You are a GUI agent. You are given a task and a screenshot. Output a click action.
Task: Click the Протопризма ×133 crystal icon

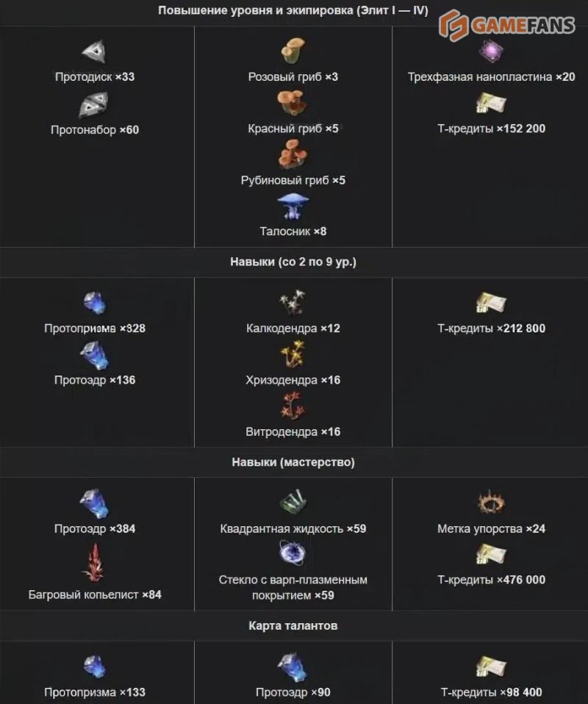[94, 667]
